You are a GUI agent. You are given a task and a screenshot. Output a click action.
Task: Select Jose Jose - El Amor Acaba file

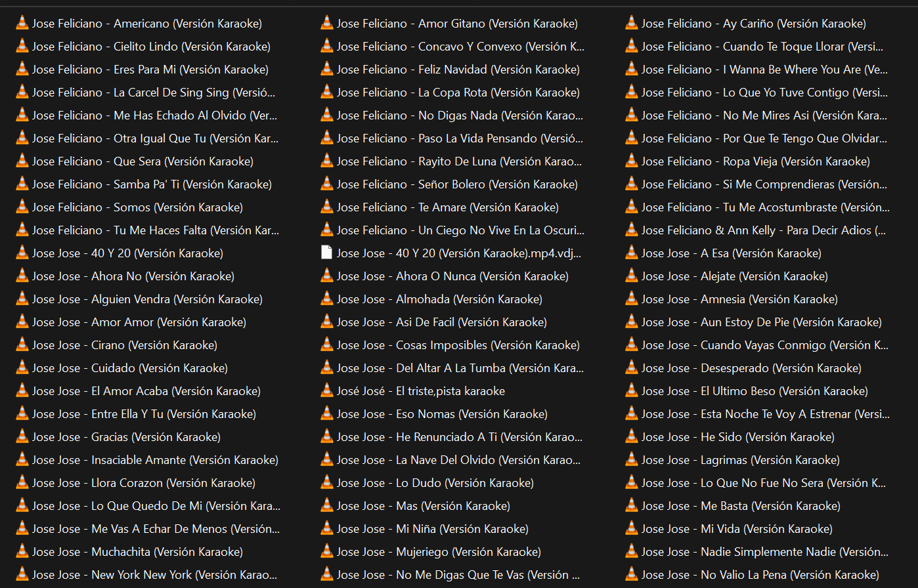click(146, 391)
